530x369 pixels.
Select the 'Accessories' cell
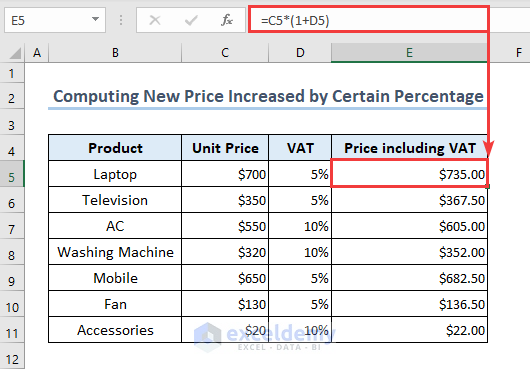pyautogui.click(x=115, y=330)
